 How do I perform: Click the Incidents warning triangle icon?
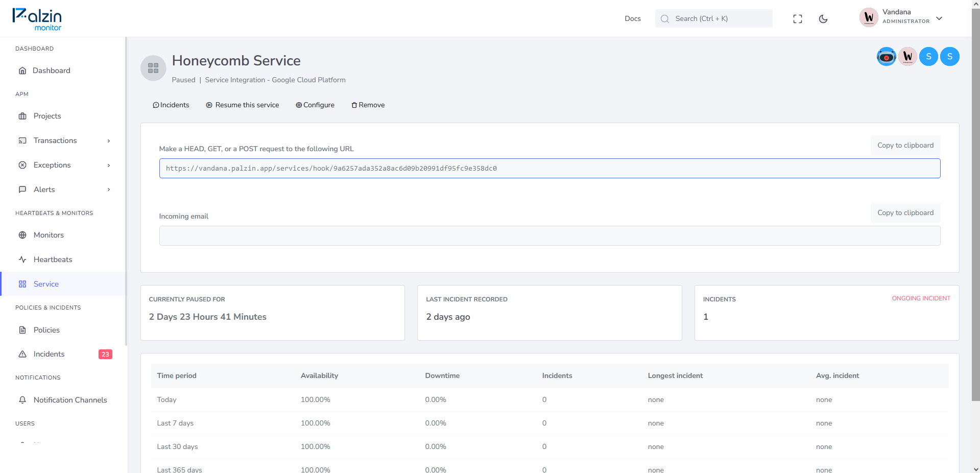pos(22,354)
